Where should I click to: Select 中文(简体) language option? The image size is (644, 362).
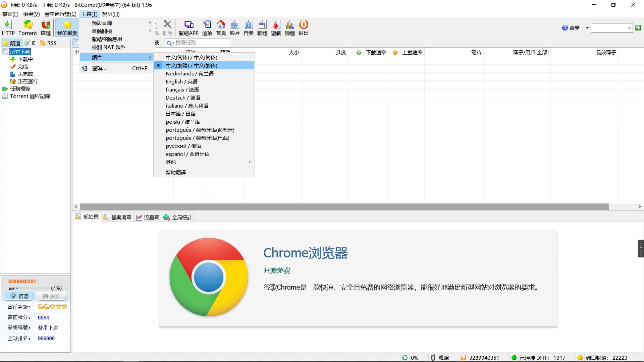click(204, 58)
